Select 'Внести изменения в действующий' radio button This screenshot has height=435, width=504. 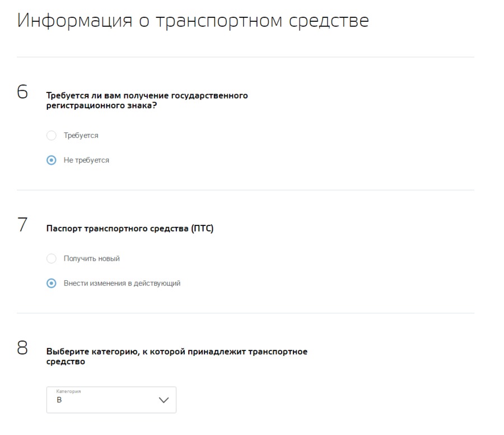coord(52,284)
